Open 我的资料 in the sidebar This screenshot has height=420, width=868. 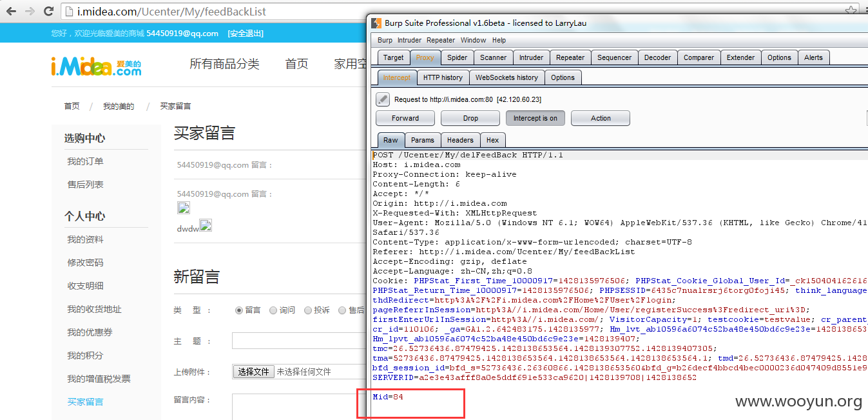(x=85, y=239)
